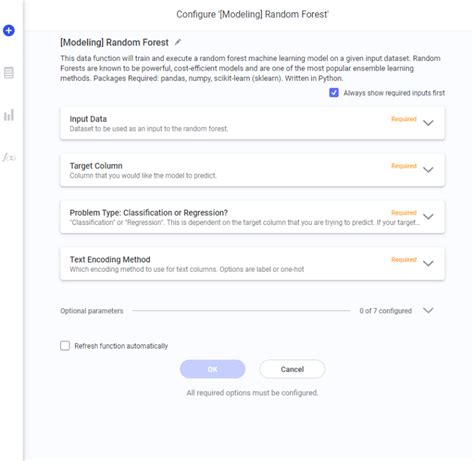Enable Refresh function automatically checkbox

65,345
